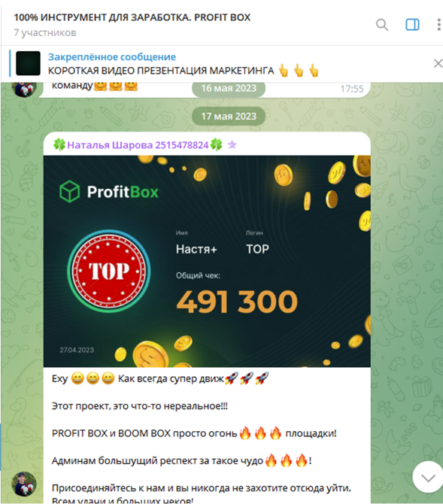Click pinned text КОРОТКАЯ ВИДЕО ПРЕЗЕНТАЦИЯ МАРКЕТИНГА
This screenshot has height=504, width=443.
click(161, 71)
